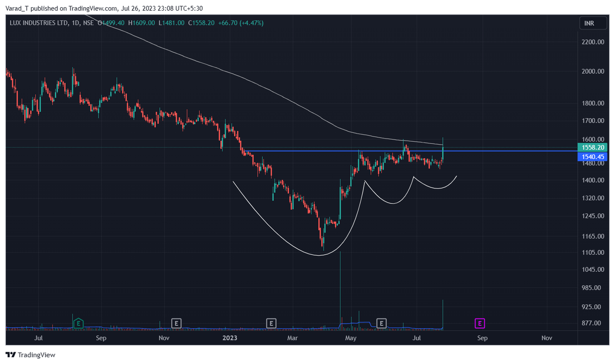Click the low value L1481.00
Viewport: 615px width, 364px height.
[171, 23]
